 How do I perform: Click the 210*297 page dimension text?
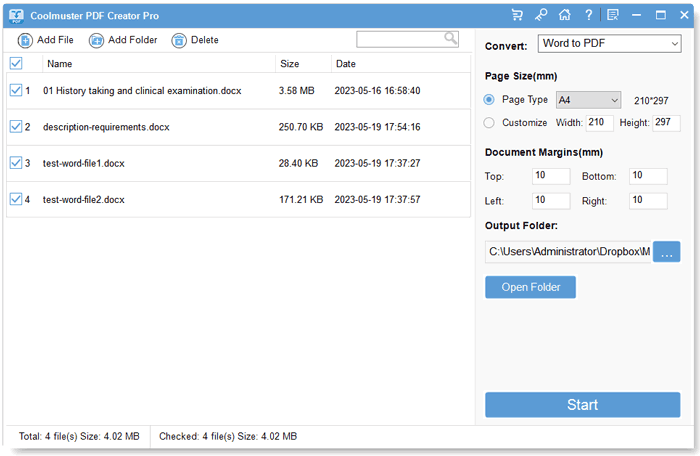651,101
